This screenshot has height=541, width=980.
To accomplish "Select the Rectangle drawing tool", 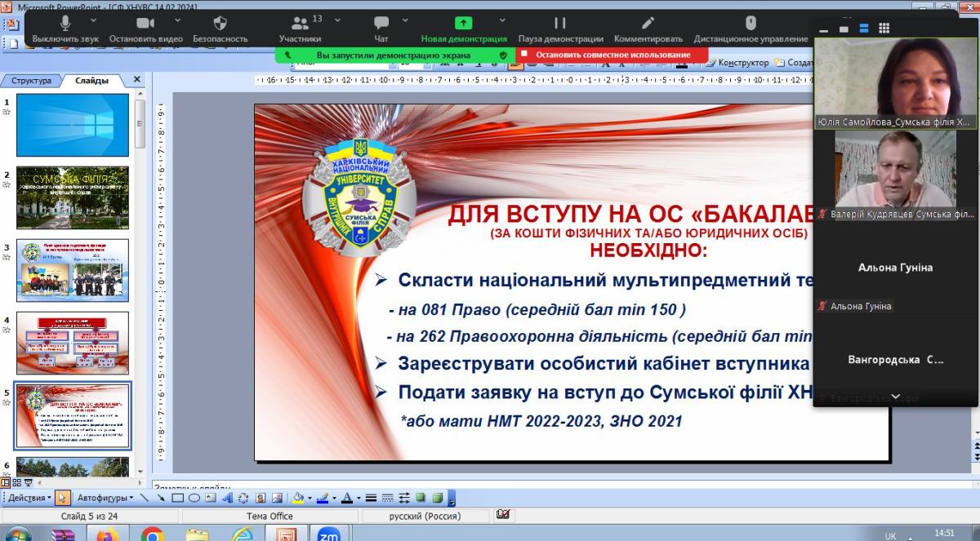I will point(177,498).
